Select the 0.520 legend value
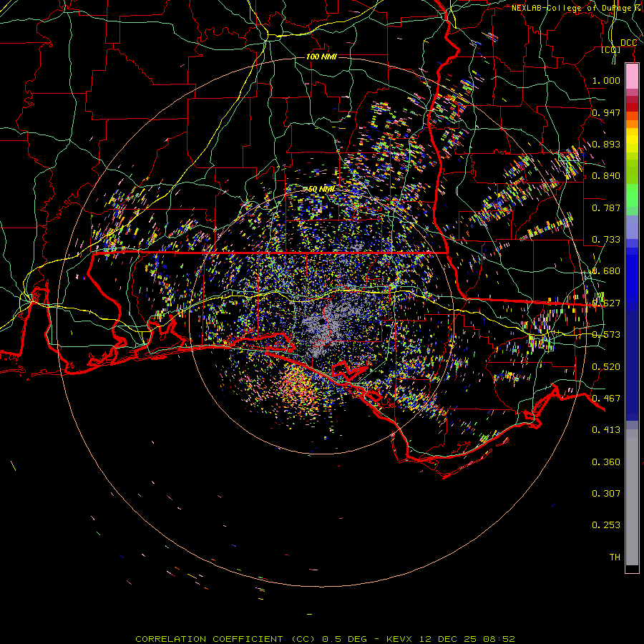 pos(606,366)
